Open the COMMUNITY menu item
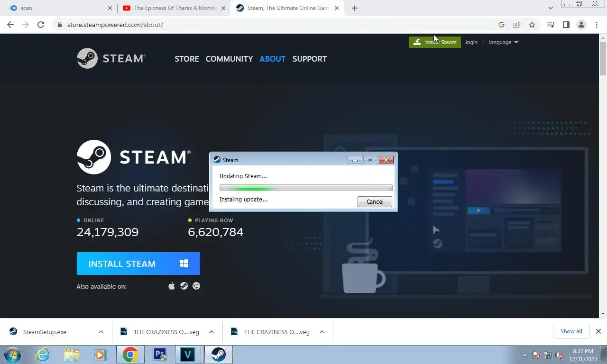Screen dimensions: 607x364 (229, 59)
